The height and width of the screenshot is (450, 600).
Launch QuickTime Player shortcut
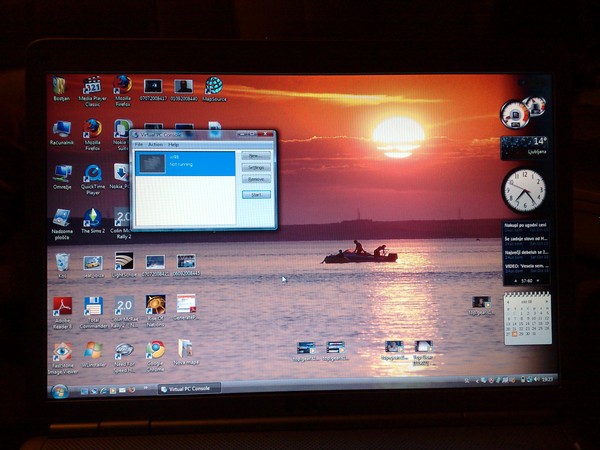[x=93, y=180]
